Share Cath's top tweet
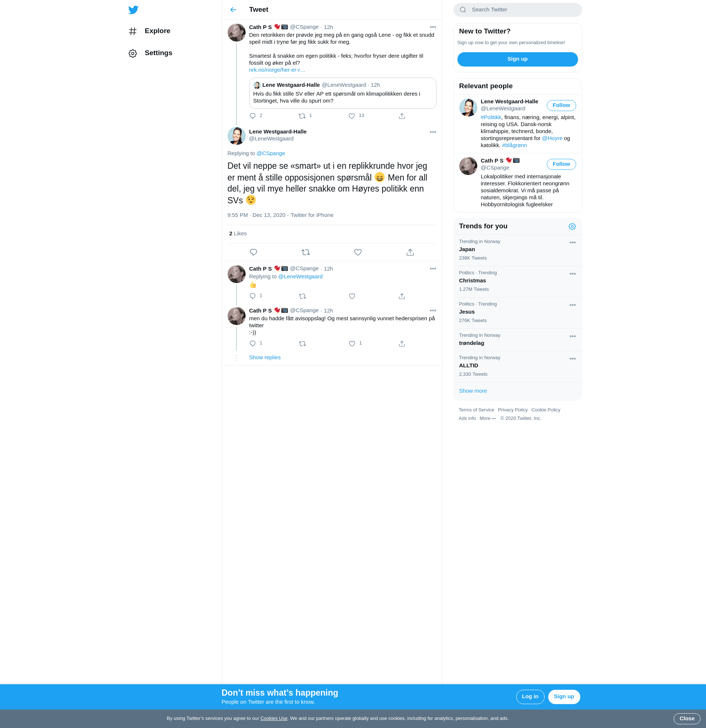 coord(402,116)
